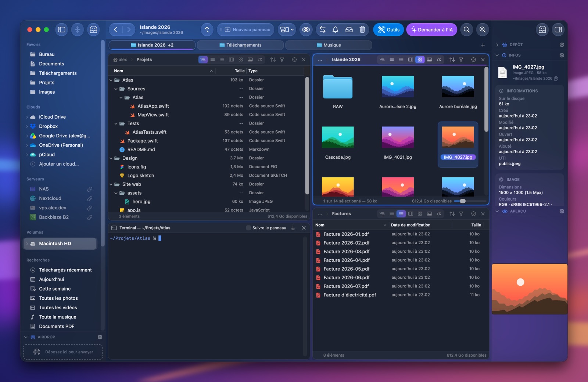Collapse the Design folder
The image size is (588, 382).
click(111, 158)
